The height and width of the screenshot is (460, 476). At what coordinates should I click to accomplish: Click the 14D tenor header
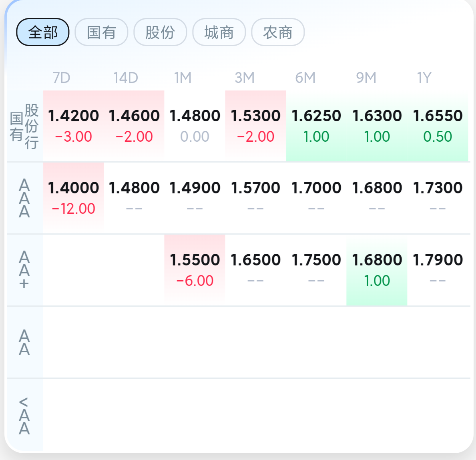pos(126,78)
